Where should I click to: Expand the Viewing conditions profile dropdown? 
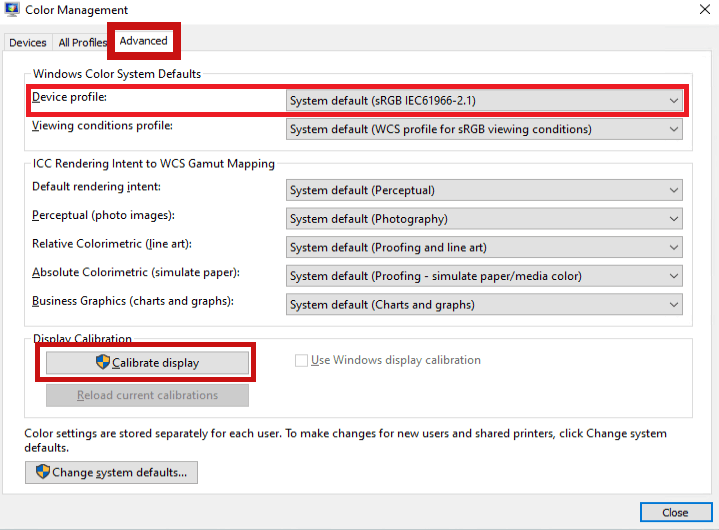tap(484, 129)
